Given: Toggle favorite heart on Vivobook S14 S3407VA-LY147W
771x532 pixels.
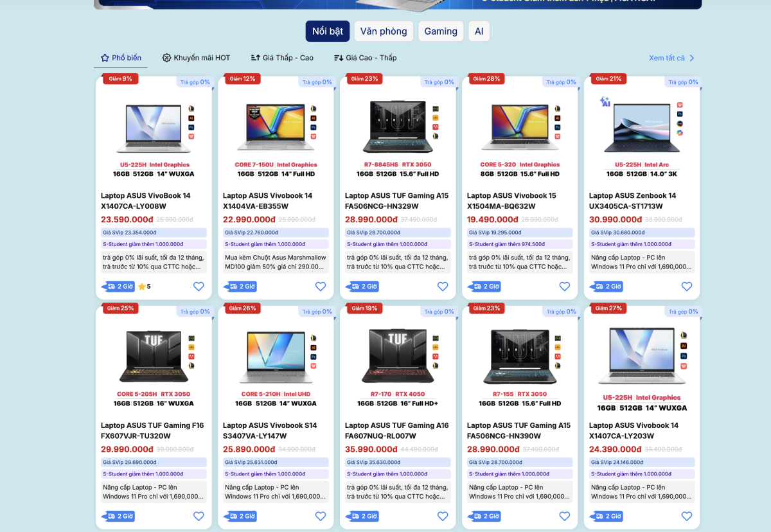Looking at the screenshot, I should (x=321, y=516).
